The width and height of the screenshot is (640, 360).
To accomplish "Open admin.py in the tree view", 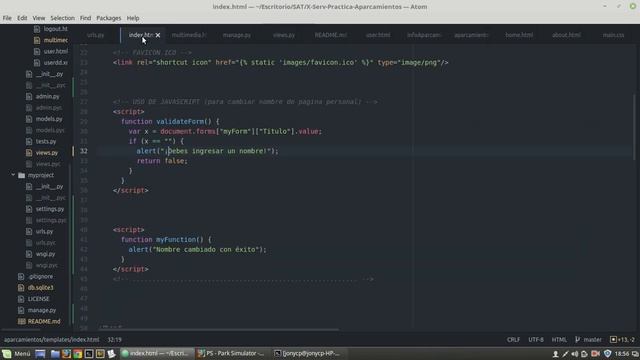I will 47,97.
